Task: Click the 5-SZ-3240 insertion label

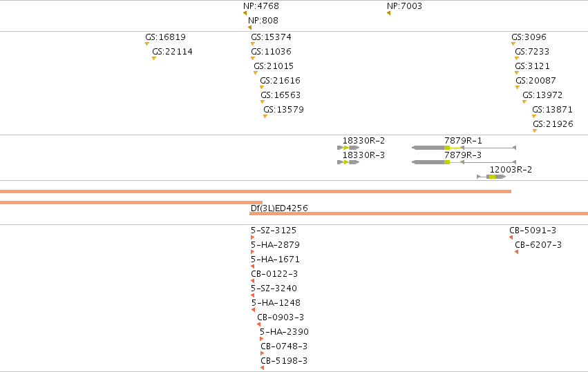Action: 274,288
